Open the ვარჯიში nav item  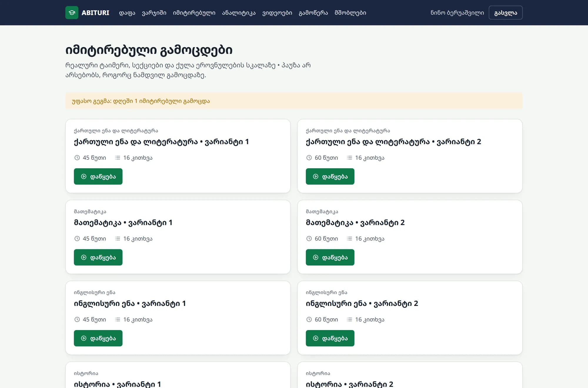tap(154, 13)
